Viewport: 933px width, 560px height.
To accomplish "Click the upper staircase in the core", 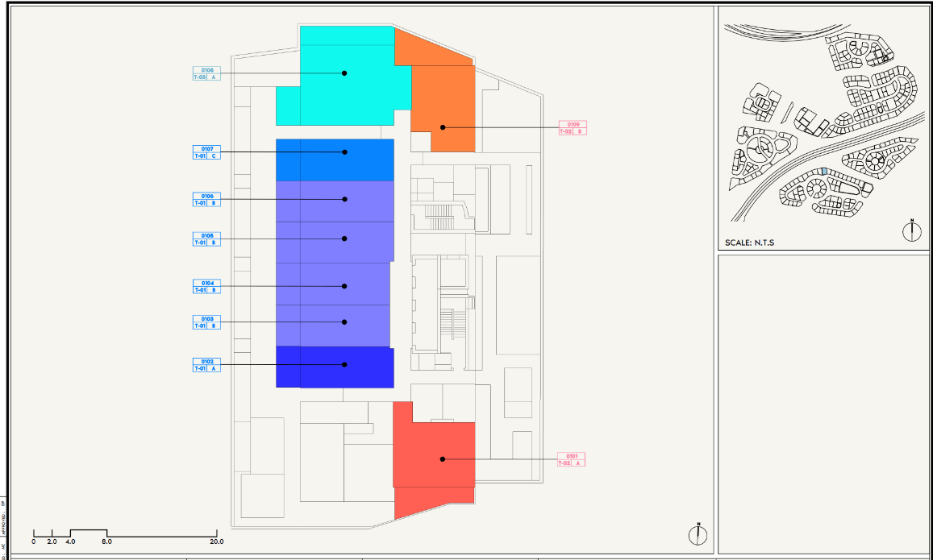I will pyautogui.click(x=440, y=214).
